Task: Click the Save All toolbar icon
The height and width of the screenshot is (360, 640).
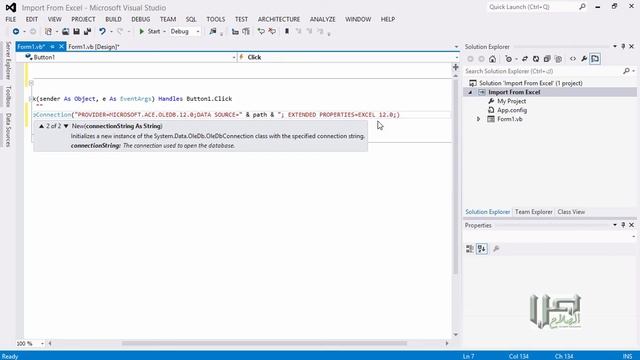Action: pyautogui.click(x=87, y=31)
